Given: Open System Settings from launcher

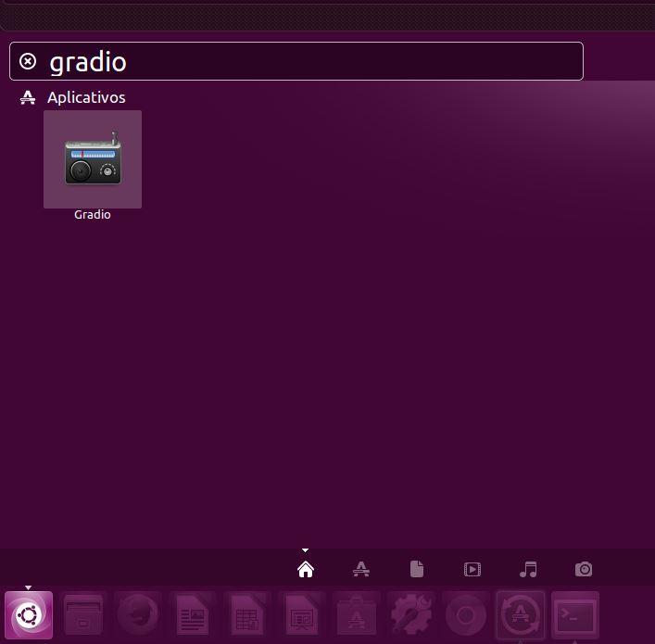Looking at the screenshot, I should [411, 615].
